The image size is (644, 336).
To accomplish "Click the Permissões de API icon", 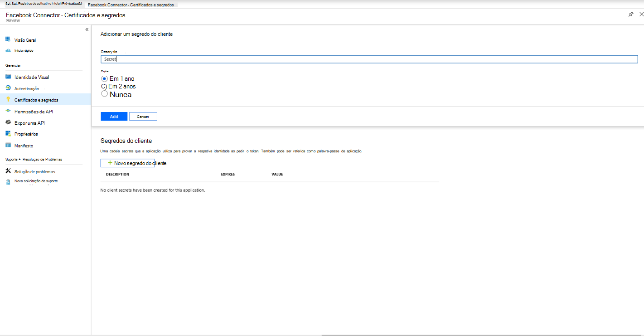I will [x=8, y=111].
